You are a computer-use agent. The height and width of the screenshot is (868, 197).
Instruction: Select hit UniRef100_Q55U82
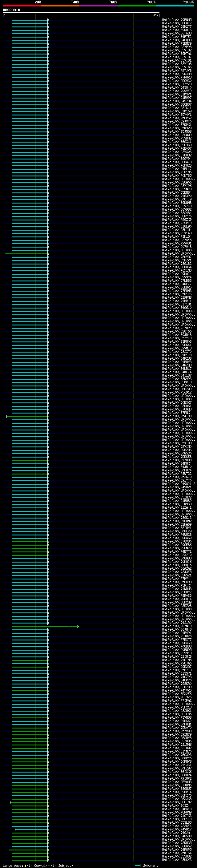coord(177,856)
